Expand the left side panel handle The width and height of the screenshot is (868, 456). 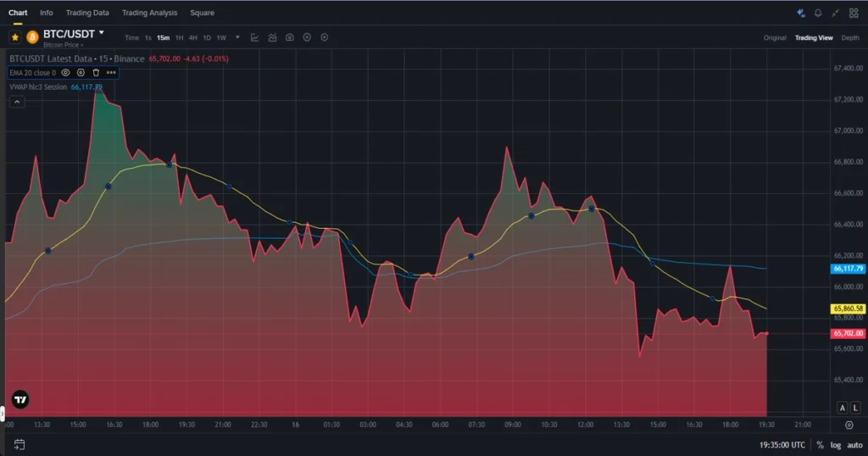point(3,414)
